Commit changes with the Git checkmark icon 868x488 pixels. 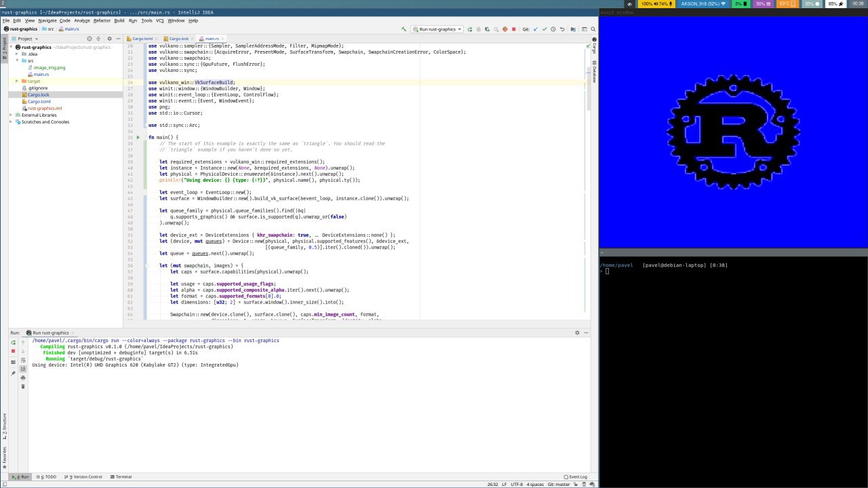tap(545, 29)
